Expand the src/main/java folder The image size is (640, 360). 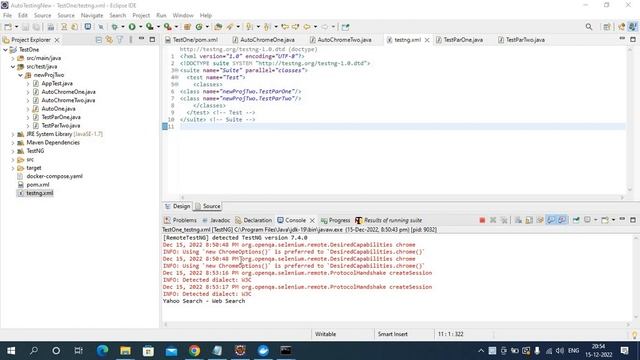(13, 58)
